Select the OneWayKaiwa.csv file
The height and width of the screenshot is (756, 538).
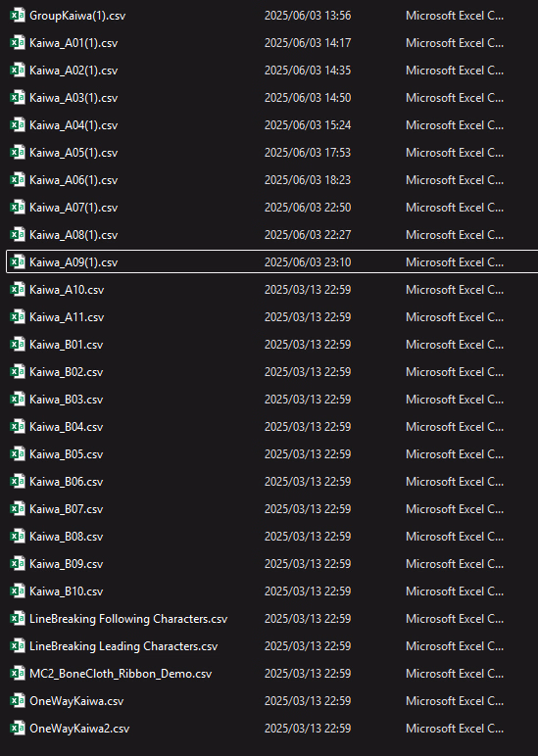76,700
